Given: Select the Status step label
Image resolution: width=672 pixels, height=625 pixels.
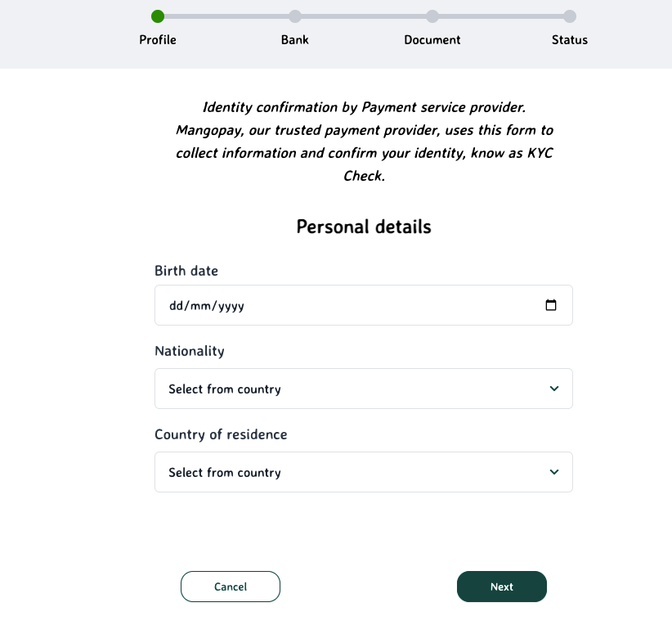Looking at the screenshot, I should pos(570,39).
